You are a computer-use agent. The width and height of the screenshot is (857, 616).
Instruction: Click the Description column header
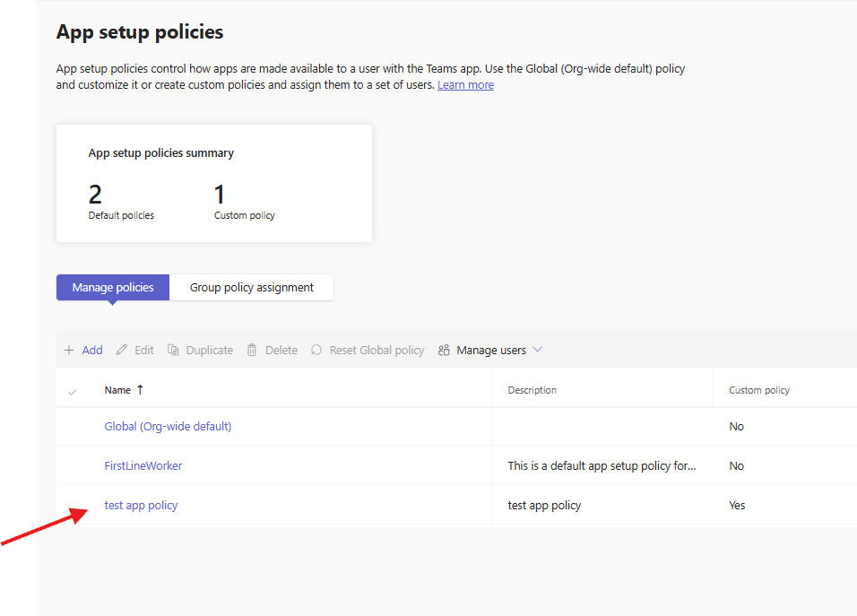click(x=532, y=390)
